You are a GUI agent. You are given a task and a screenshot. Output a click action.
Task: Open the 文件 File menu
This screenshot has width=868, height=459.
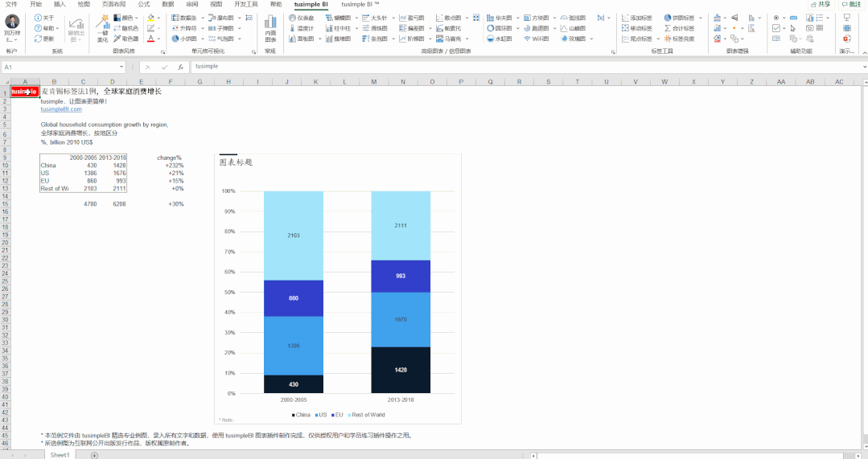point(11,5)
